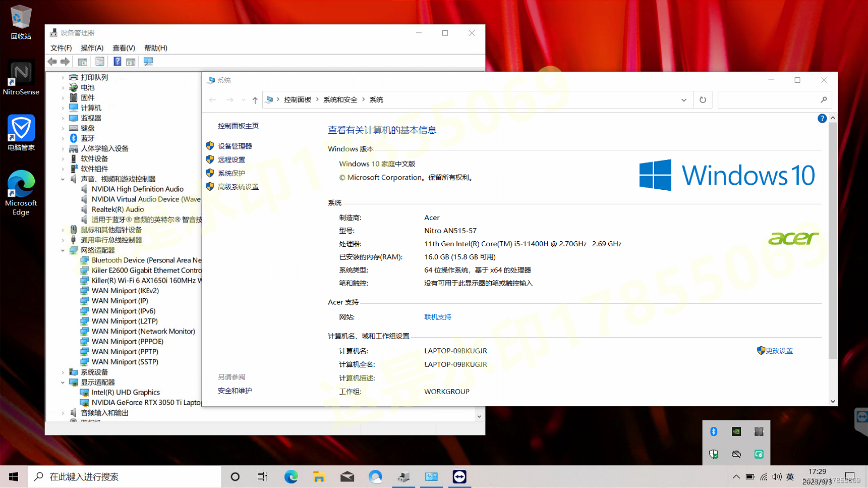Click 更改设置 link for computer name
The height and width of the screenshot is (488, 868).
click(779, 351)
